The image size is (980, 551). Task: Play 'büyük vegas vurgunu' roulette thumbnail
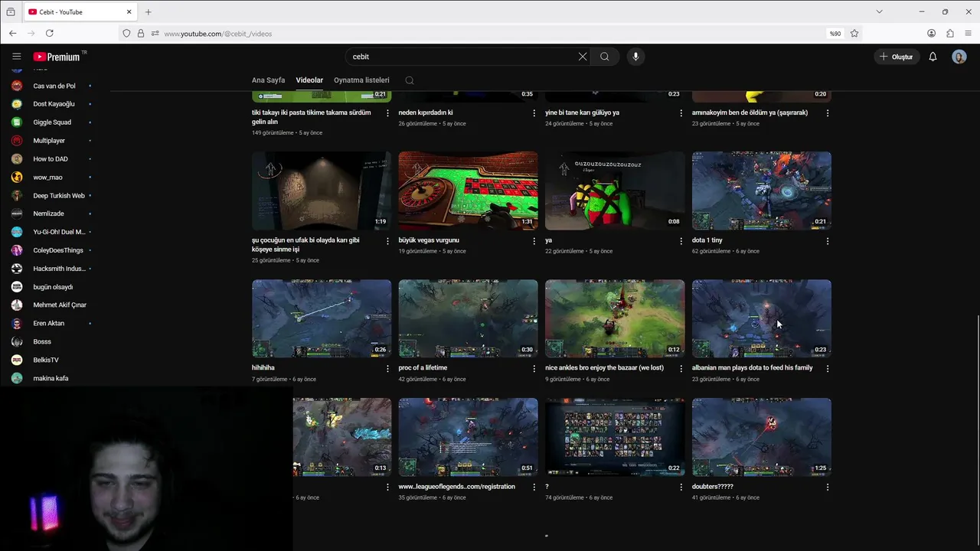coord(468,191)
